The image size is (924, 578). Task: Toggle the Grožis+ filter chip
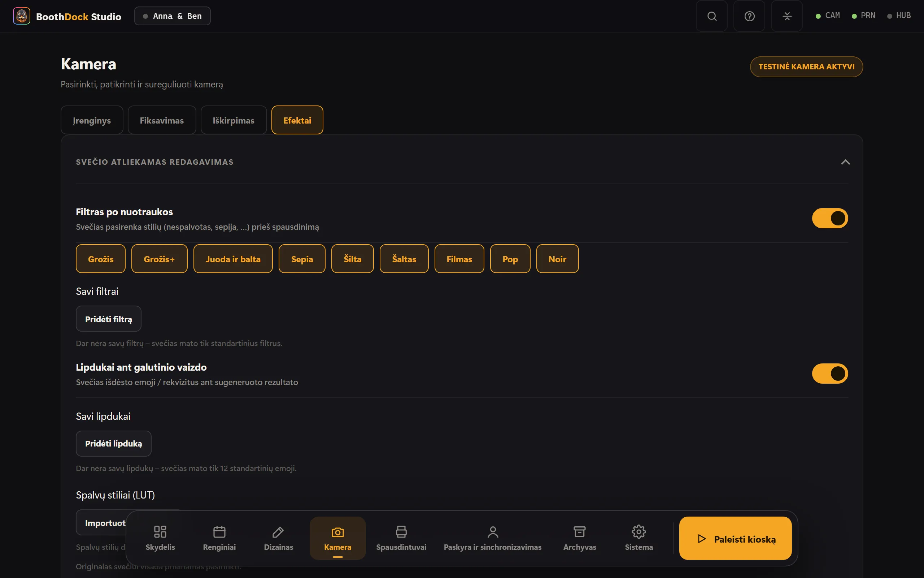coord(159,259)
